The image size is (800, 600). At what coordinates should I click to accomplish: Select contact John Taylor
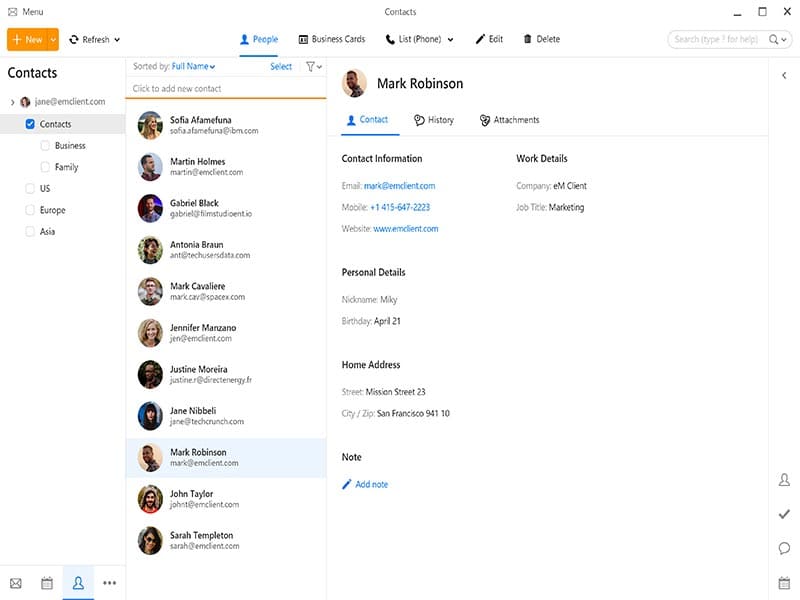(226, 499)
